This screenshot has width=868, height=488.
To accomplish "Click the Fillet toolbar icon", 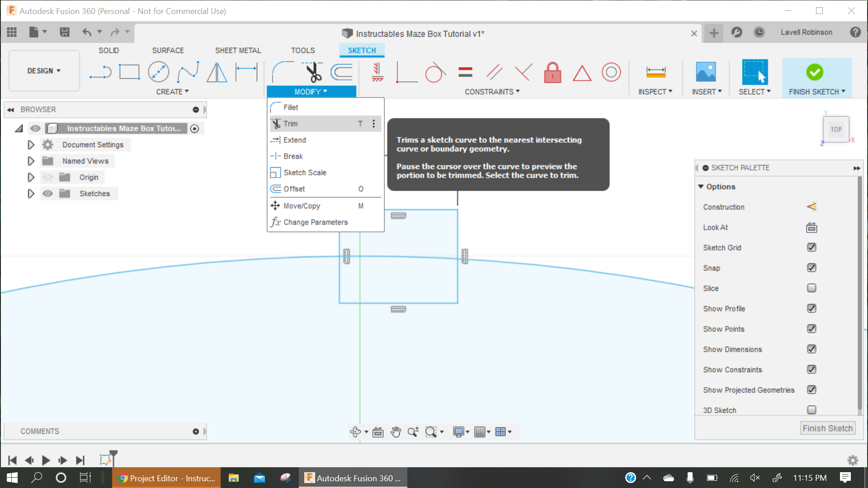I will click(283, 72).
